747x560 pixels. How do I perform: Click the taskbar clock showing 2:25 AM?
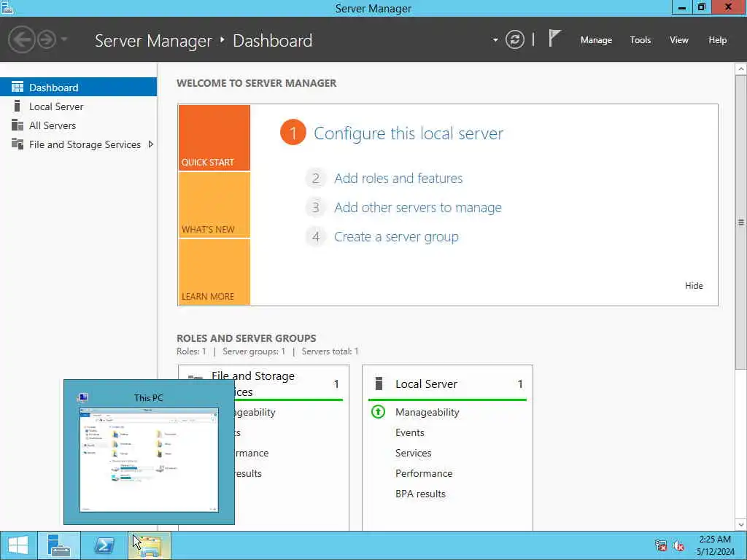tap(715, 545)
